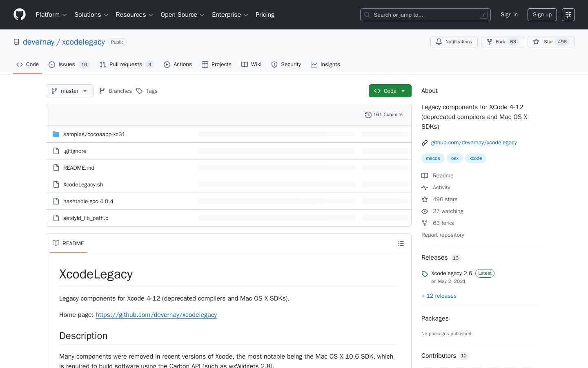Image resolution: width=588 pixels, height=368 pixels.
Task: Follow the README home page URL
Action: tap(156, 315)
